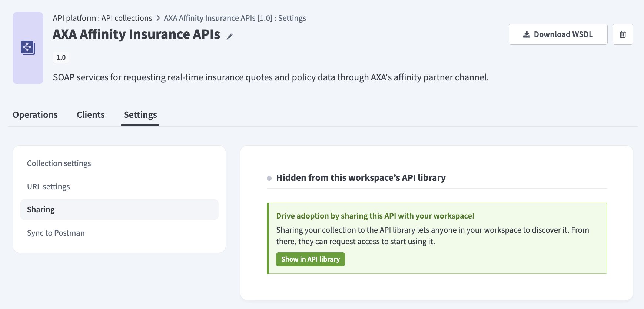Select Sharing in settings sidebar

pos(119,210)
